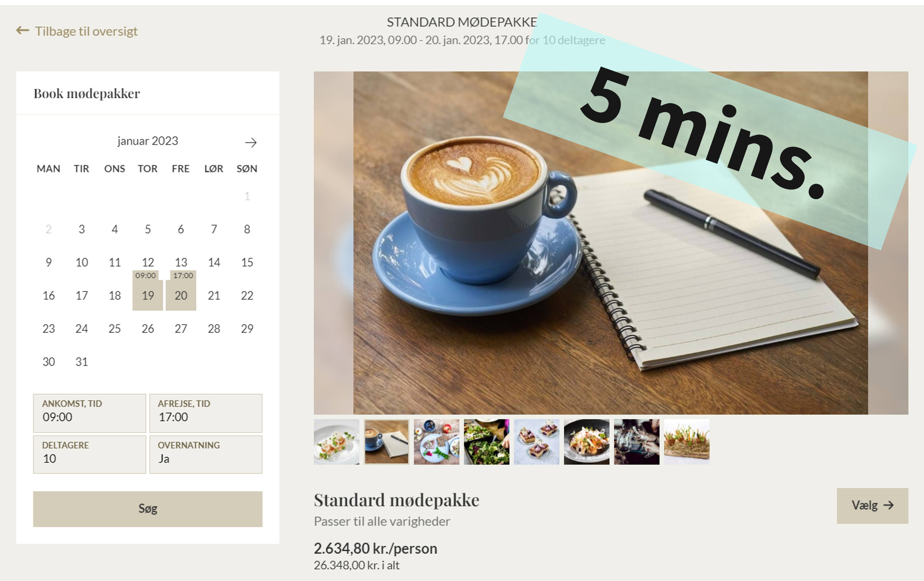Open the Tilbage til oversigt link
The width and height of the screenshot is (924, 581).
tap(86, 31)
